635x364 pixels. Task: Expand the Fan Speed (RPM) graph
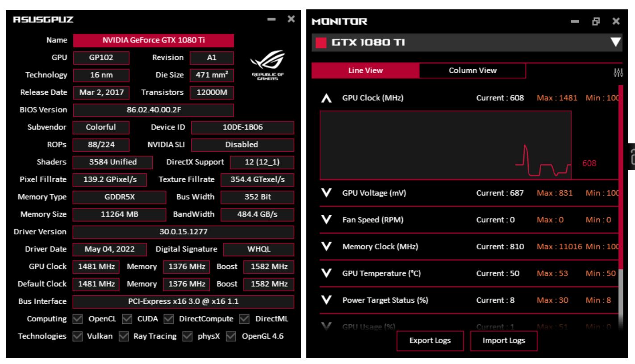(x=327, y=220)
